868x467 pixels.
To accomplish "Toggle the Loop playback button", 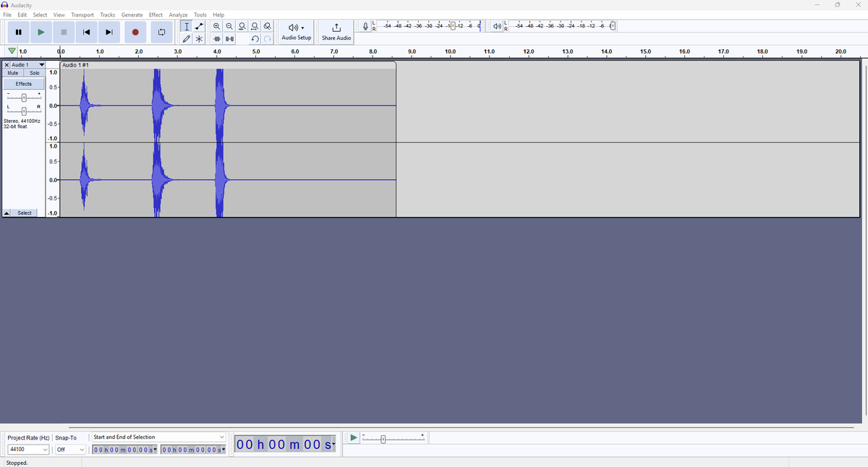I will (x=161, y=32).
